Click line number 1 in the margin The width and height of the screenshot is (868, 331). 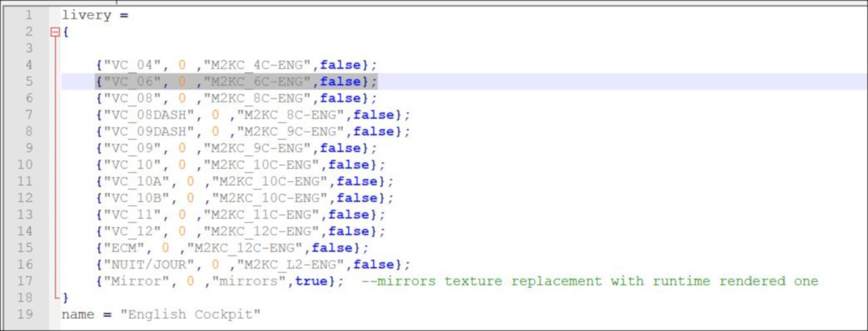click(28, 15)
